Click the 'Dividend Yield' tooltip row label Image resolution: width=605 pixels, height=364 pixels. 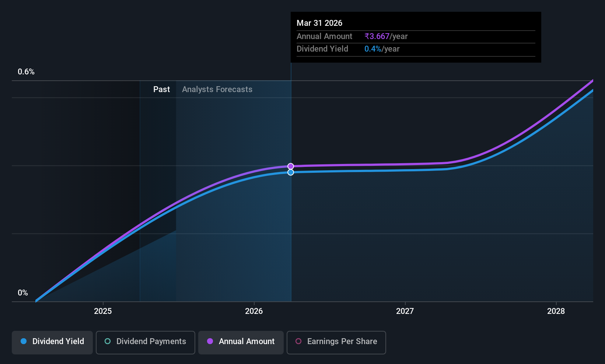click(322, 49)
